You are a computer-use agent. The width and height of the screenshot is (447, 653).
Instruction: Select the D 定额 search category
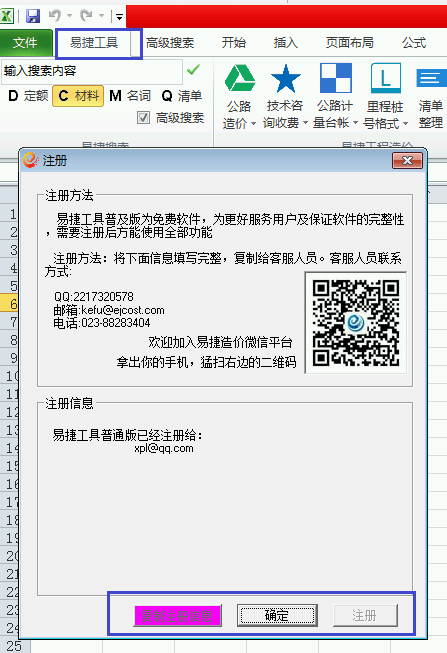(28, 96)
